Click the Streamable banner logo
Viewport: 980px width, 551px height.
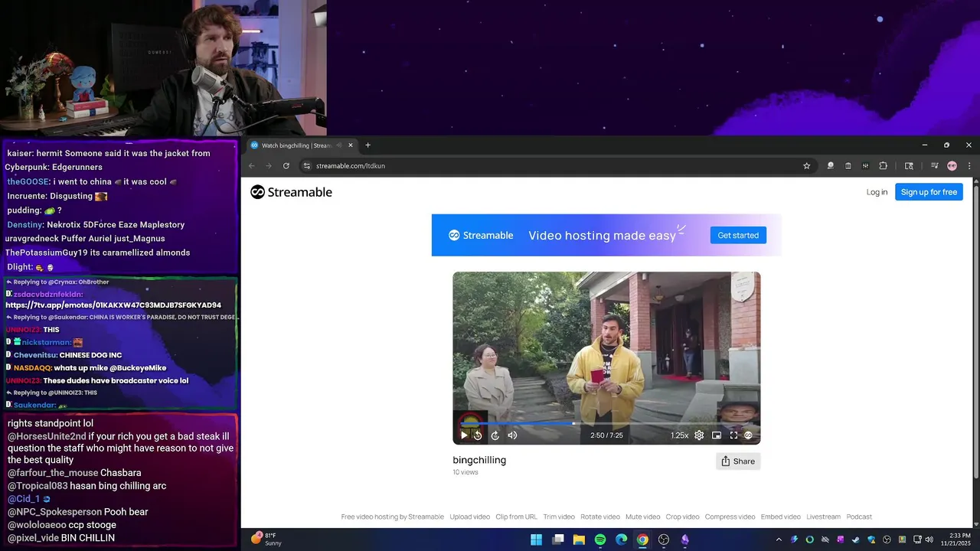(481, 235)
